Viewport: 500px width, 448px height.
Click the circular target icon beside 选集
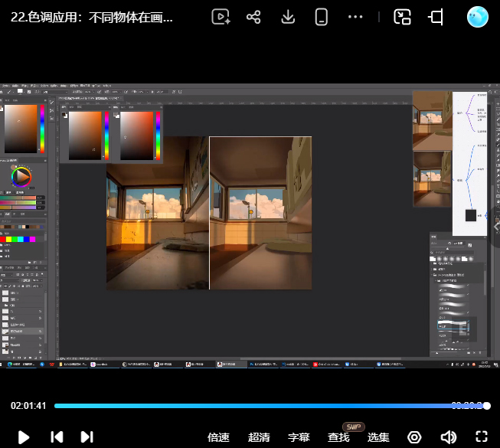[414, 437]
